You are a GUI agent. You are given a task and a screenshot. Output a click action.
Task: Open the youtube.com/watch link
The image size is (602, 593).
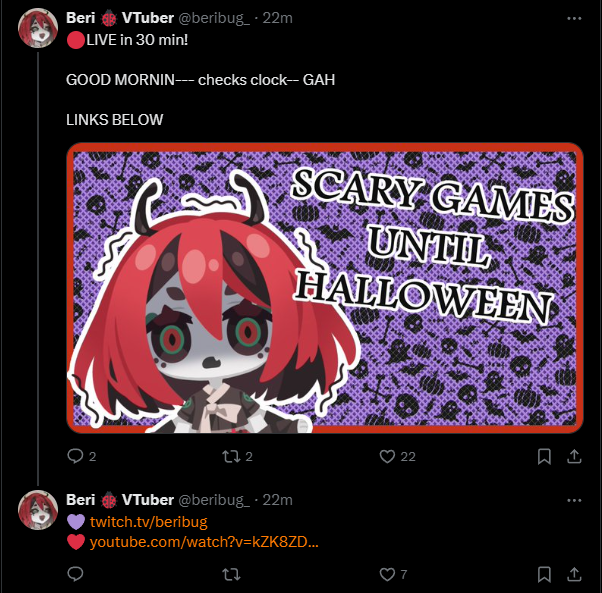coord(204,542)
